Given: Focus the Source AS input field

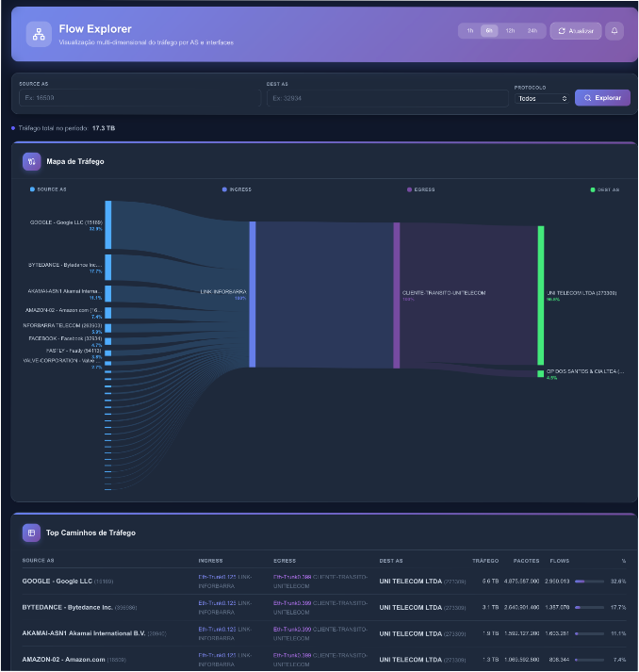Looking at the screenshot, I should click(x=139, y=98).
